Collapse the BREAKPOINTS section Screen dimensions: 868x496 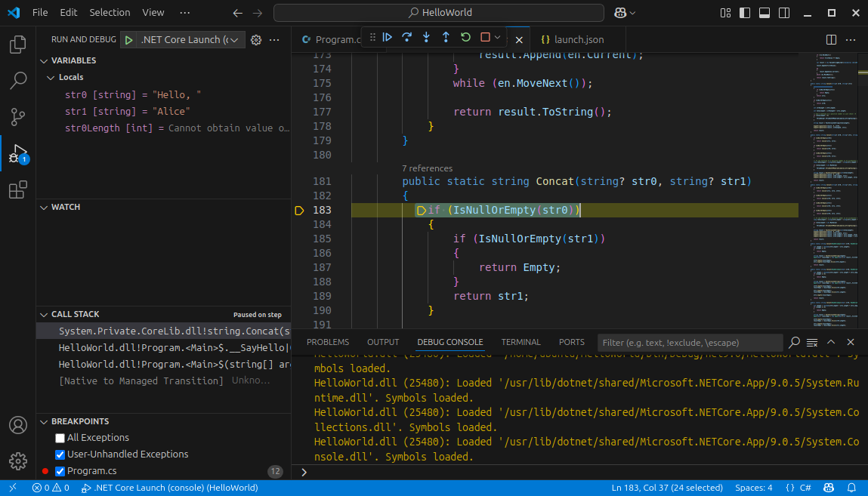click(45, 422)
